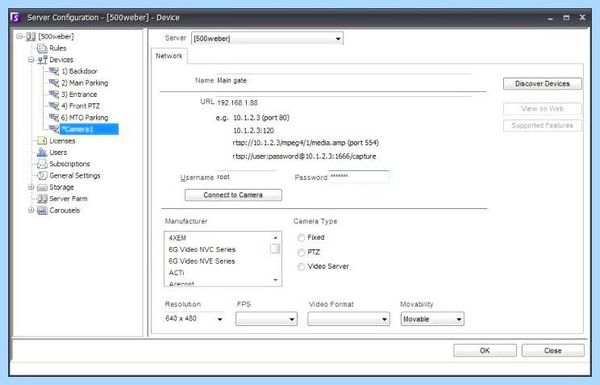
Task: Select ACTi in Manufacturer list
Action: (176, 273)
